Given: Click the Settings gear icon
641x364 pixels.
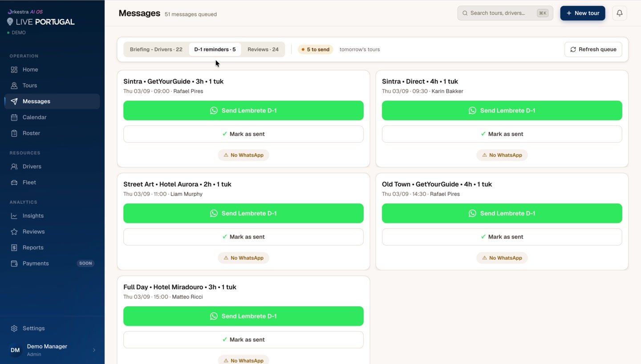Looking at the screenshot, I should (x=14, y=328).
